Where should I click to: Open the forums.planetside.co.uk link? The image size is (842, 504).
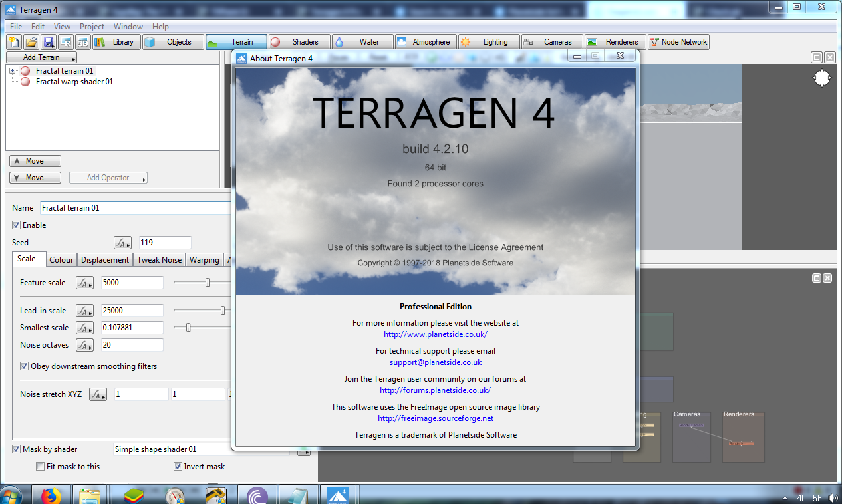436,390
